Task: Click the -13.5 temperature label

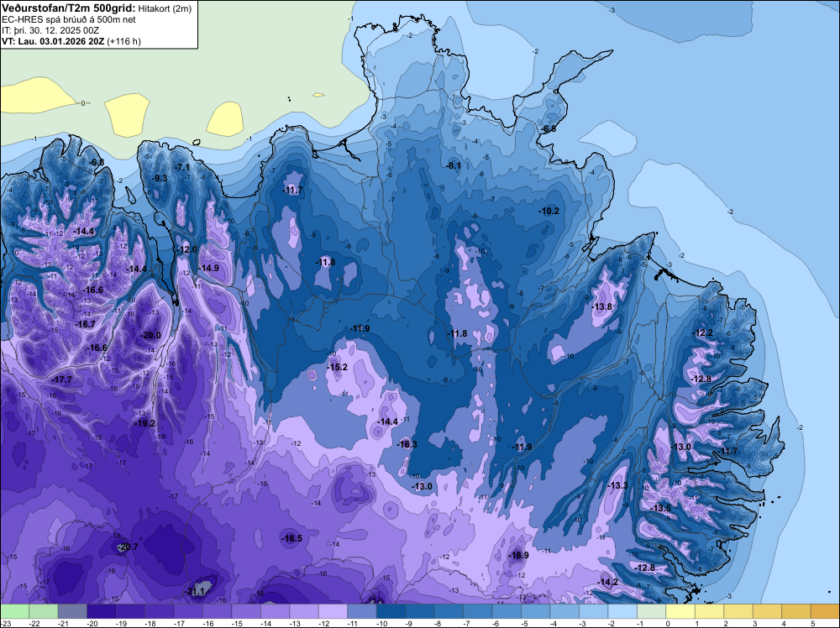Action: tap(660, 508)
